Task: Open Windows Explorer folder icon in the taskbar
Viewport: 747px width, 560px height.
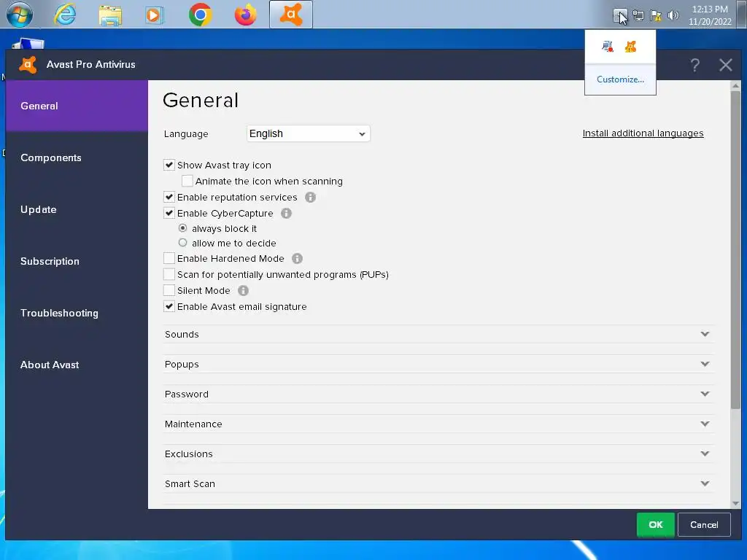Action: coord(110,15)
